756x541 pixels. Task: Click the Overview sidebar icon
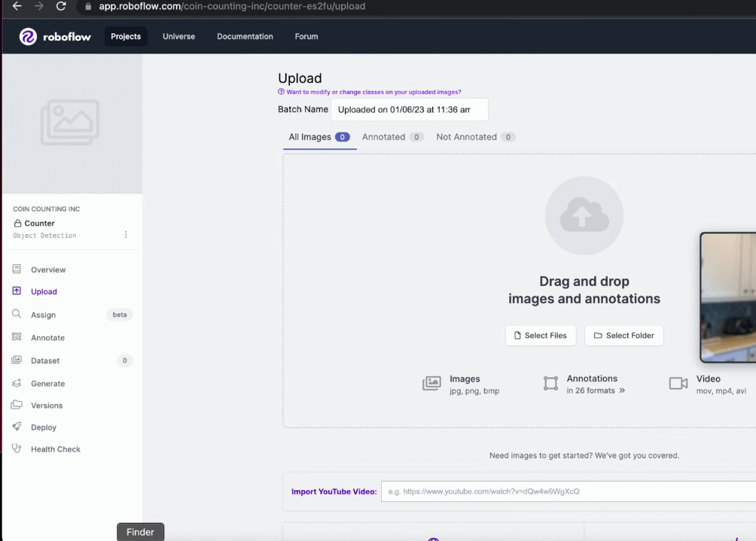(17, 269)
